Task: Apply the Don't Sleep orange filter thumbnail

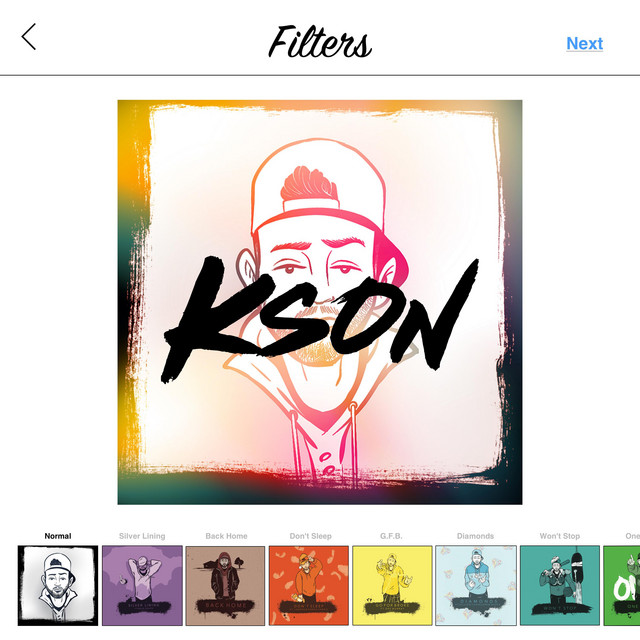Action: pos(309,585)
